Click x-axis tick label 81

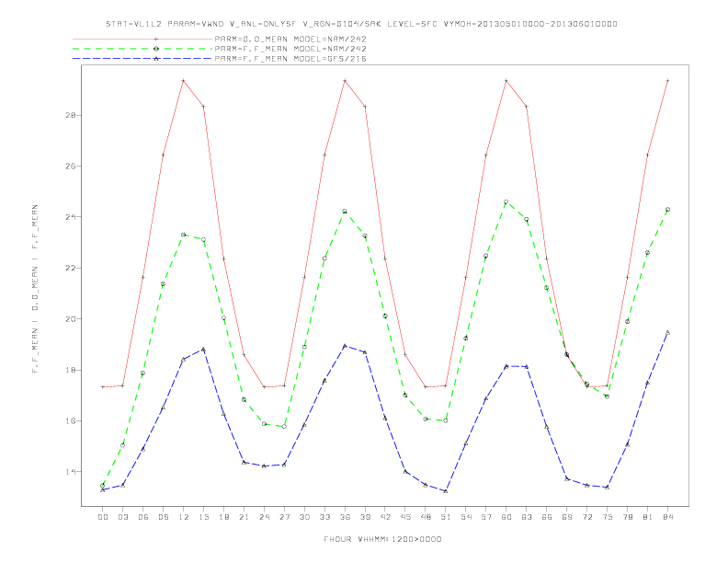tap(648, 517)
